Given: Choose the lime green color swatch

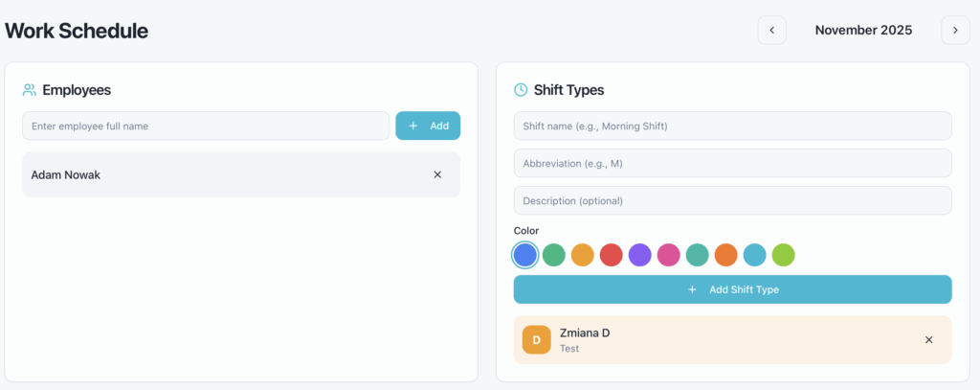Looking at the screenshot, I should (x=783, y=255).
